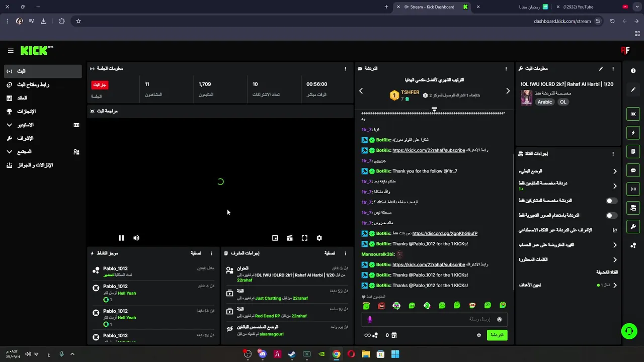Viewport: 644px width, 362px height.
Task: Edit stream info with header pencil icon
Action: 601,69
